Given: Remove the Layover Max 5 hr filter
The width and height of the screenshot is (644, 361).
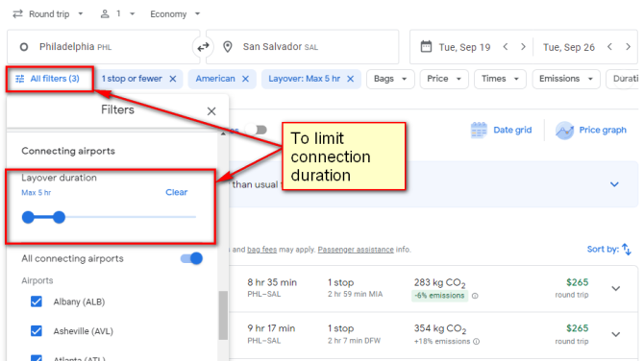Looking at the screenshot, I should (350, 79).
